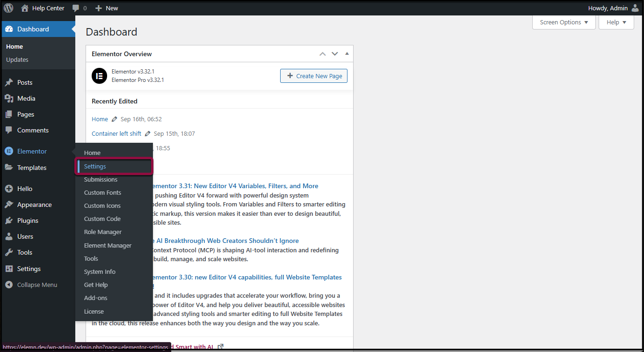Click the Pages icon in the sidebar

[10, 114]
